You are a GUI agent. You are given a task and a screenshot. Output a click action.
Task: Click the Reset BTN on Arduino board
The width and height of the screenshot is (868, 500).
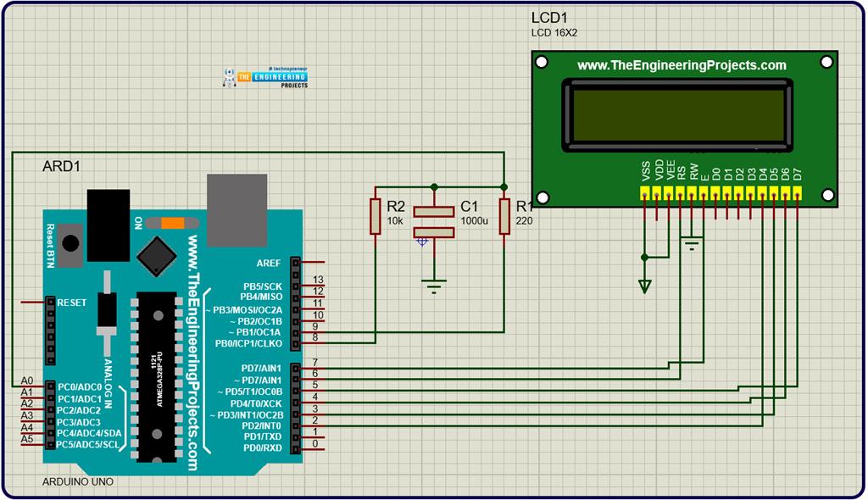pyautogui.click(x=70, y=242)
